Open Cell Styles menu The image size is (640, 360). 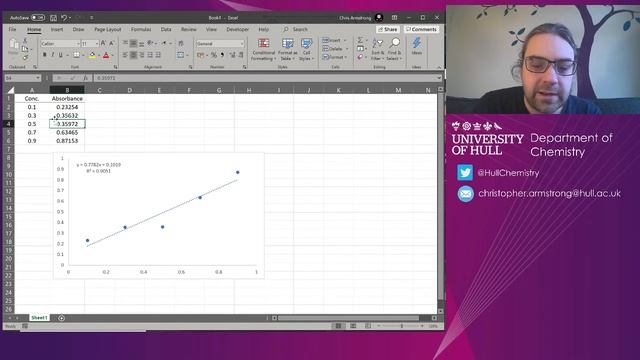pyautogui.click(x=307, y=49)
